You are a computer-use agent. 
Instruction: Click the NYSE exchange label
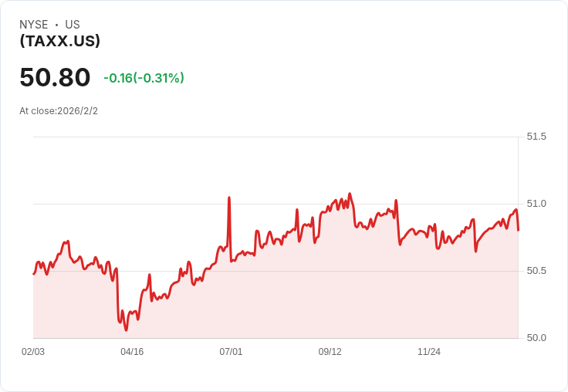pyautogui.click(x=34, y=25)
